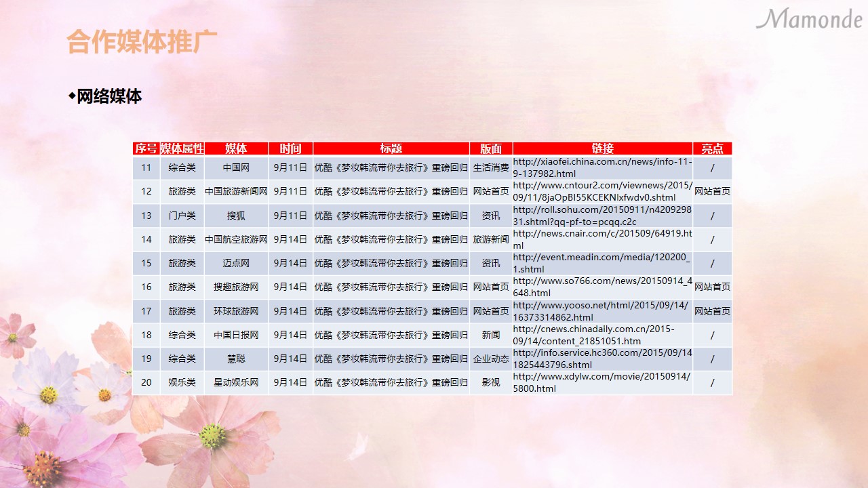Select the 标题 column header
The image size is (868, 488).
[x=391, y=148]
